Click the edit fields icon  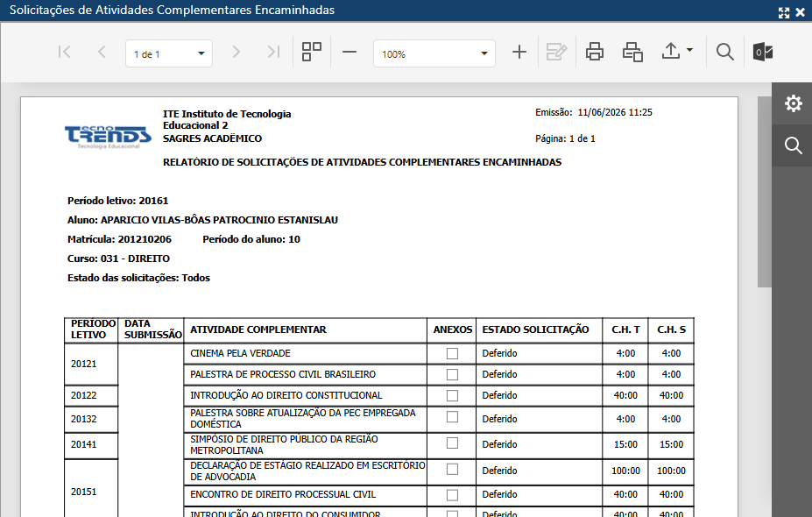click(557, 52)
